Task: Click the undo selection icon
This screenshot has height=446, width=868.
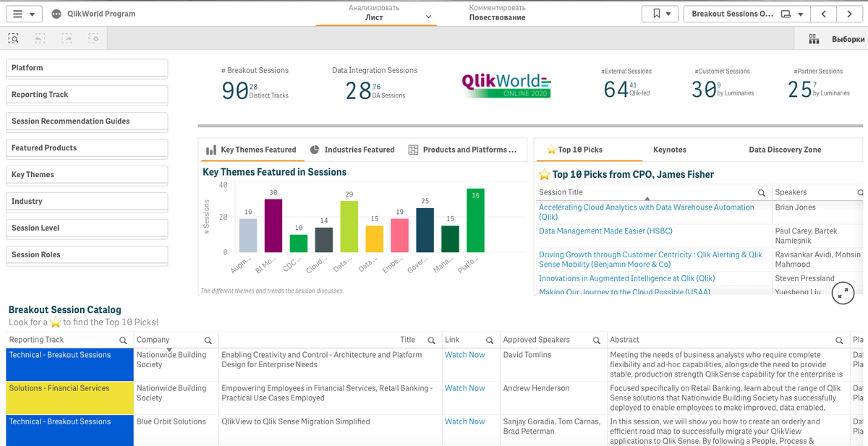Action: point(40,38)
